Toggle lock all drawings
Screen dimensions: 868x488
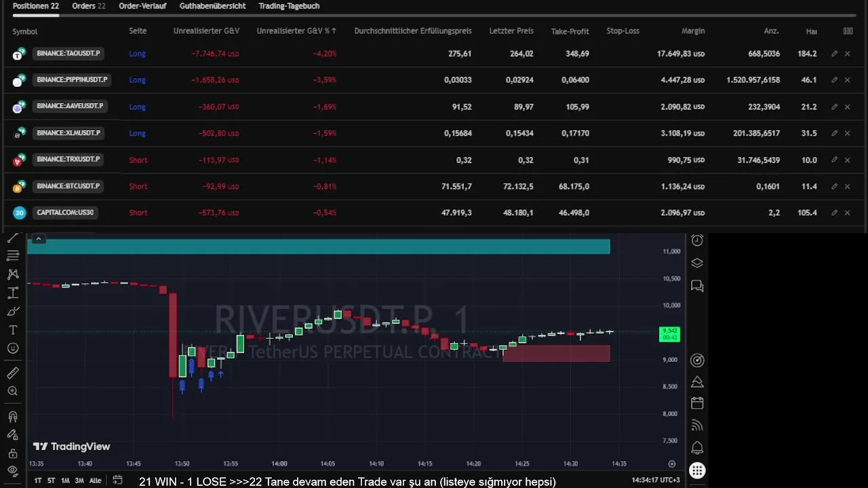tap(13, 453)
